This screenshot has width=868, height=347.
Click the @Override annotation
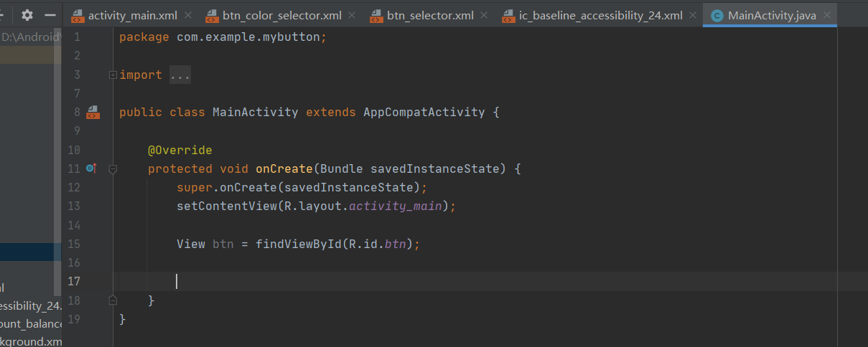click(x=180, y=150)
